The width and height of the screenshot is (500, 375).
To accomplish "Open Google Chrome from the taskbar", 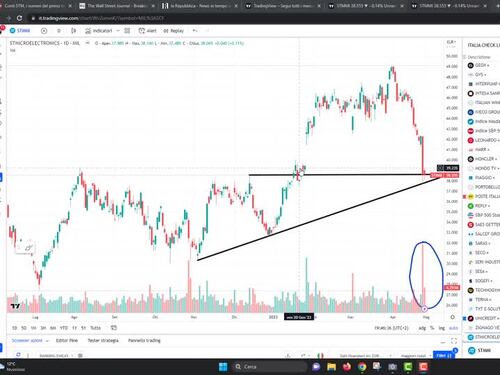I will [362, 367].
